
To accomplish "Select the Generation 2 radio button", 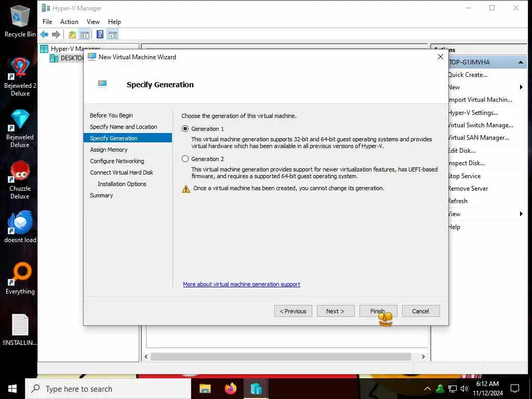I will pyautogui.click(x=185, y=159).
